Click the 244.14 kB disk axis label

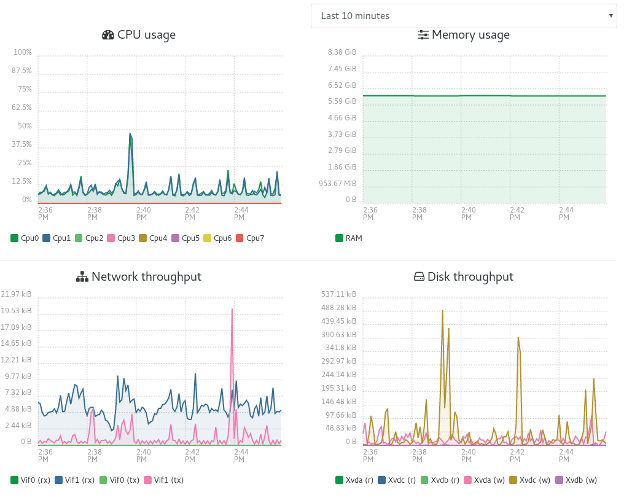(x=339, y=375)
